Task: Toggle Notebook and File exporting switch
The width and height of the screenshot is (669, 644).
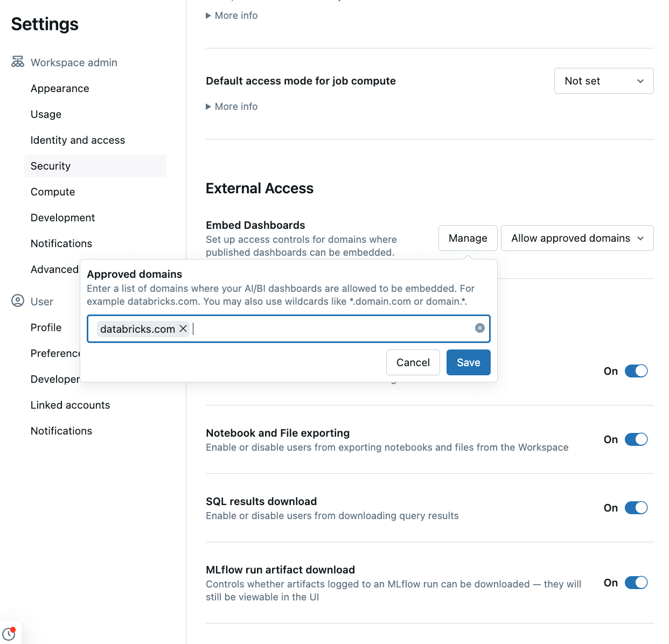Action: pos(636,439)
